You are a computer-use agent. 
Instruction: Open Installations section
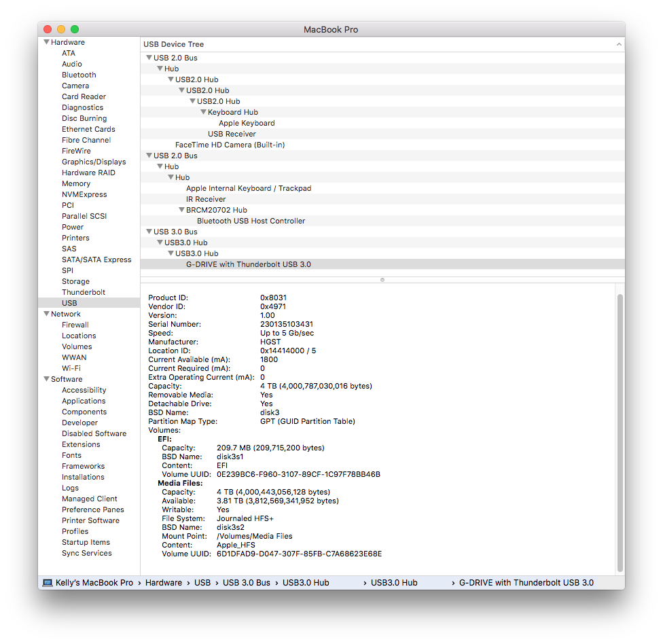point(83,477)
